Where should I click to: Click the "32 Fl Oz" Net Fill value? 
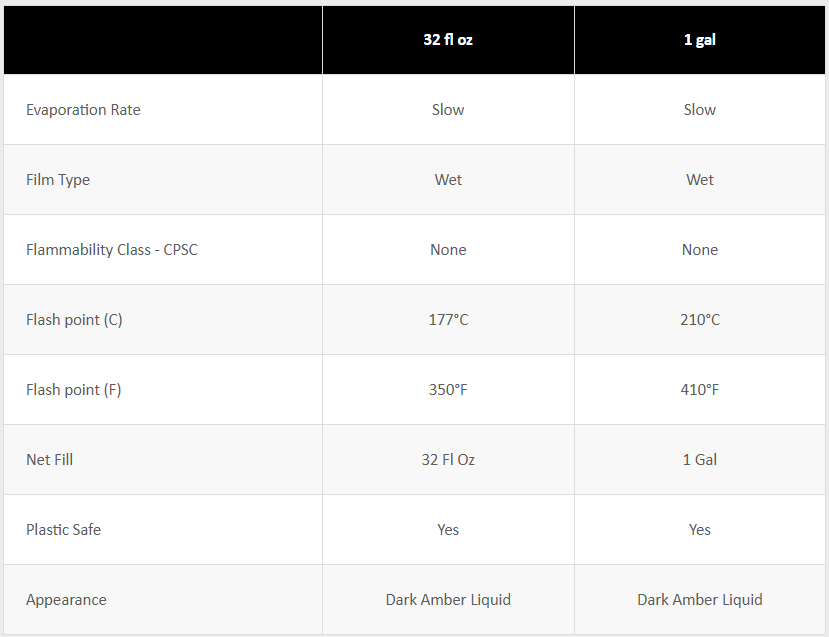pos(448,460)
